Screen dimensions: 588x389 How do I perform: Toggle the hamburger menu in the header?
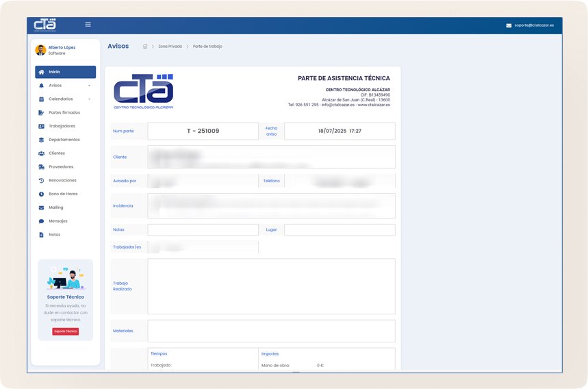point(88,25)
